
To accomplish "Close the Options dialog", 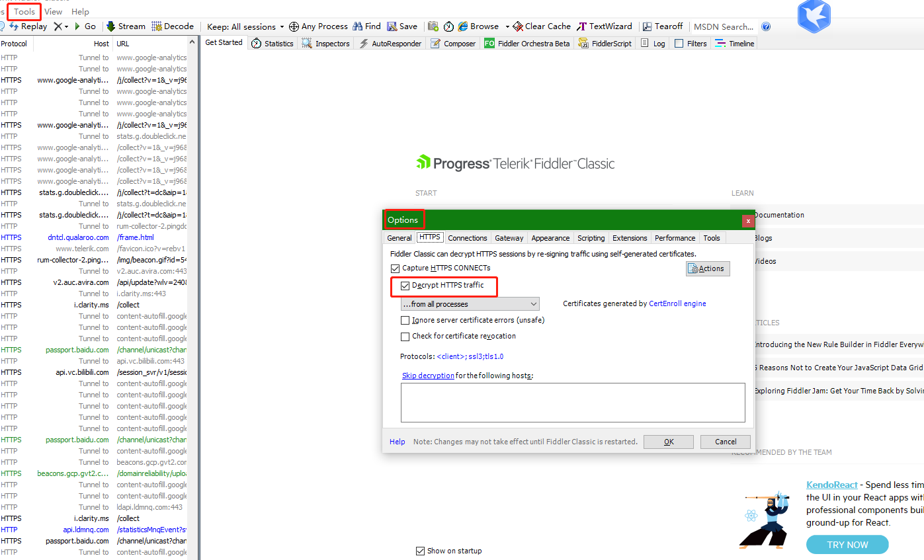I will pyautogui.click(x=748, y=221).
